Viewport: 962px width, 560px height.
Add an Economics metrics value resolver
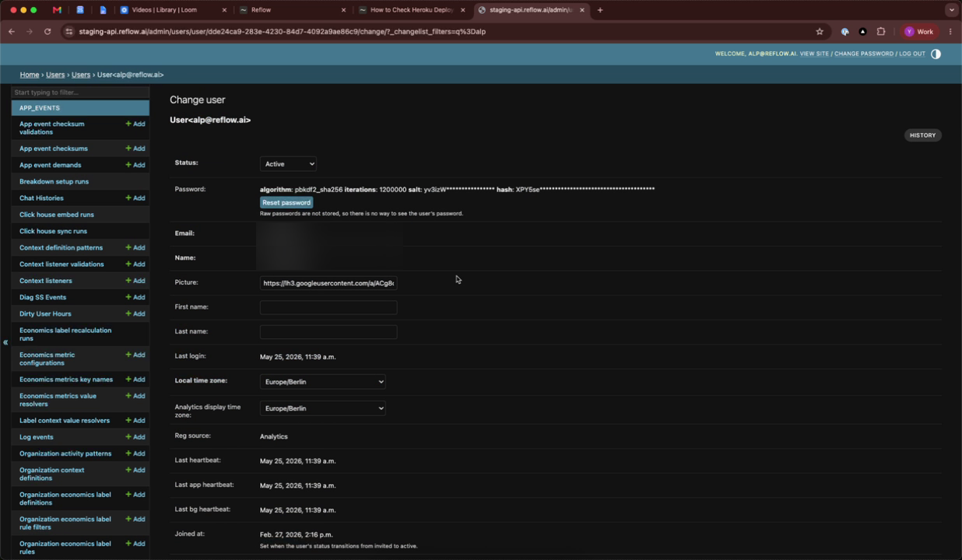(x=135, y=396)
